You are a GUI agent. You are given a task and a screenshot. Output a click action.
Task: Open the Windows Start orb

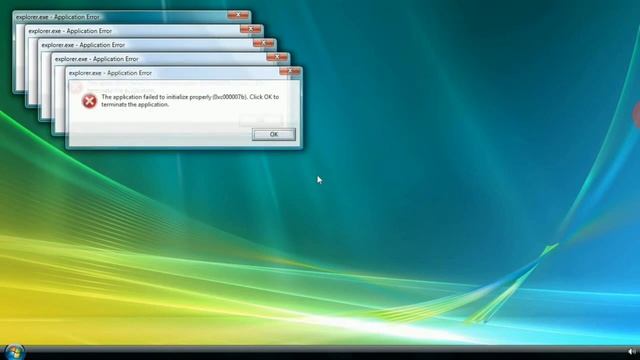pyautogui.click(x=15, y=352)
